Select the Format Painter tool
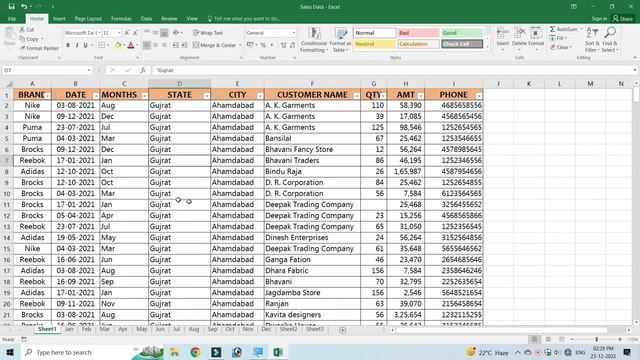This screenshot has height=360, width=640. coord(39,48)
